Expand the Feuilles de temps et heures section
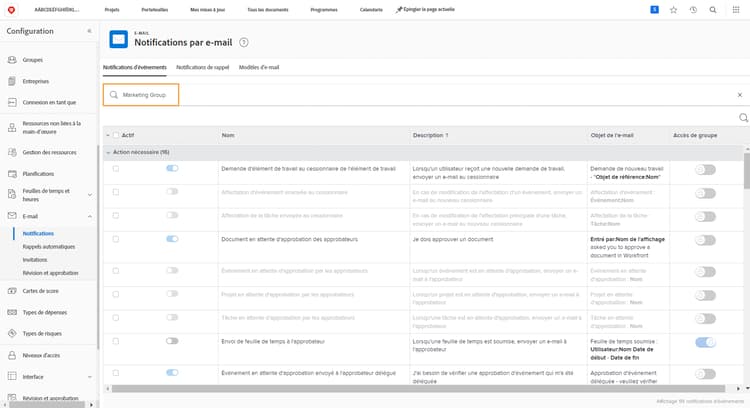750x408 pixels. (x=90, y=195)
